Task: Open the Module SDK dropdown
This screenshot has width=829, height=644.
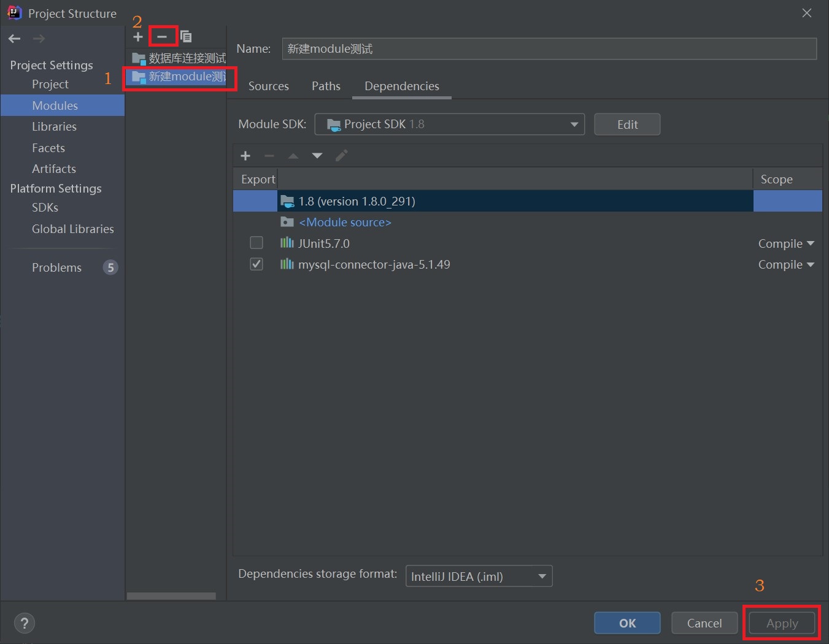Action: point(449,125)
